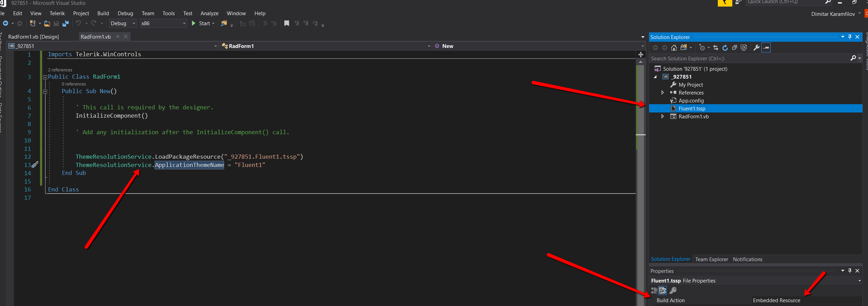
Task: Refresh the Solution Explorer
Action: click(725, 48)
